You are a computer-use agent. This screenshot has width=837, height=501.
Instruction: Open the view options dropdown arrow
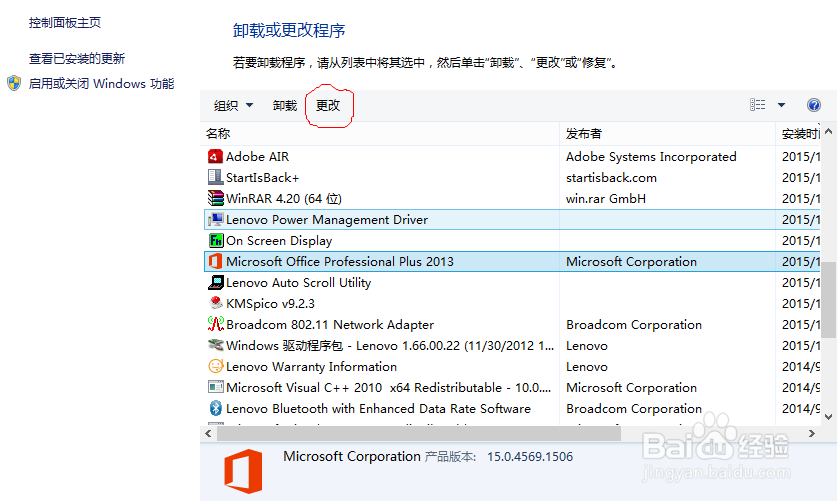[x=781, y=105]
